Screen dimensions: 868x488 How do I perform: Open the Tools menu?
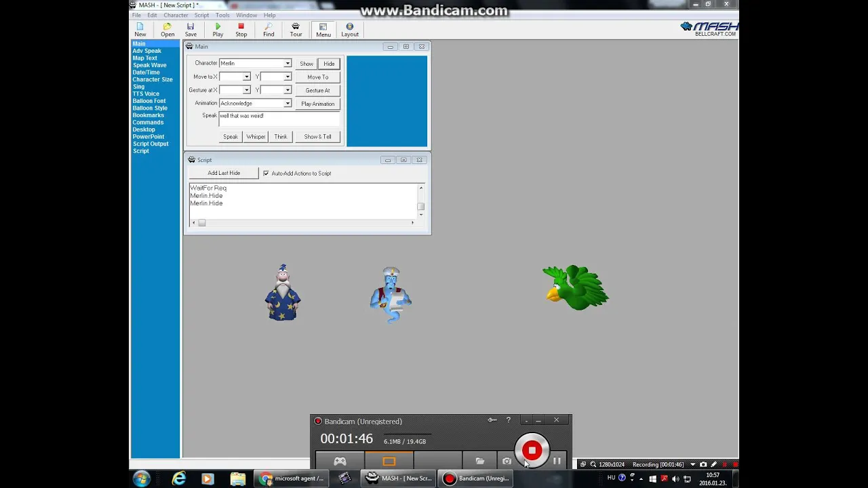click(222, 15)
